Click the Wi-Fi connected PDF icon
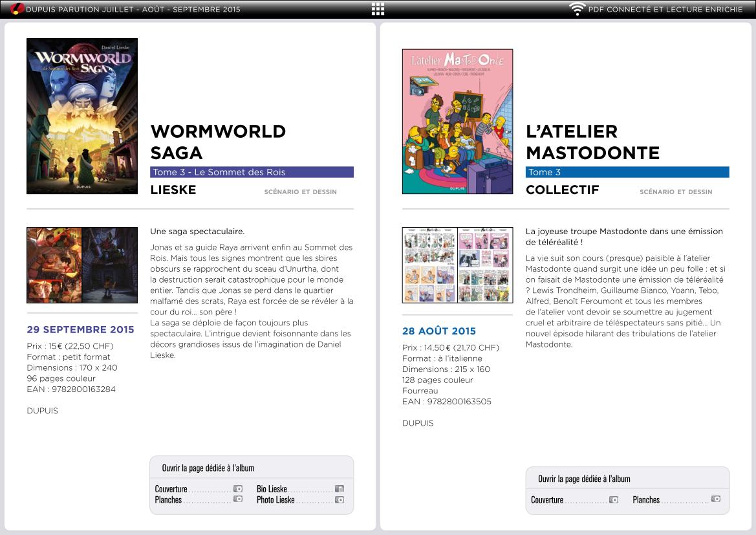Image resolution: width=756 pixels, height=535 pixels. (x=576, y=9)
